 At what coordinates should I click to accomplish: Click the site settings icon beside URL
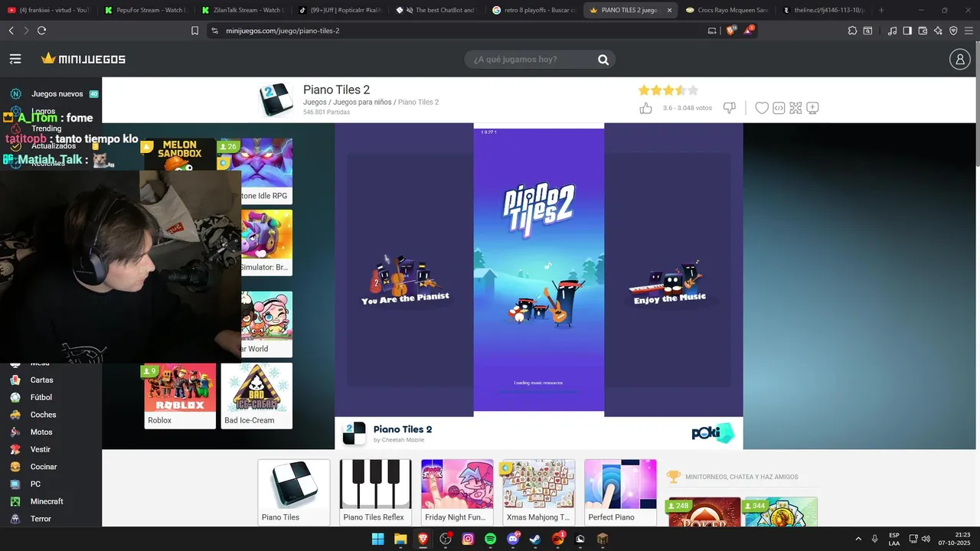pyautogui.click(x=214, y=31)
